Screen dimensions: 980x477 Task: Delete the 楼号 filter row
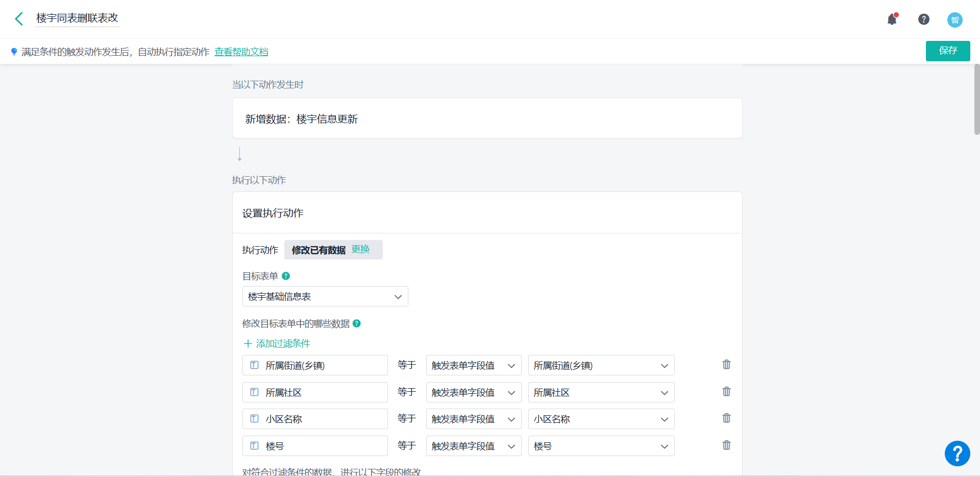point(726,445)
